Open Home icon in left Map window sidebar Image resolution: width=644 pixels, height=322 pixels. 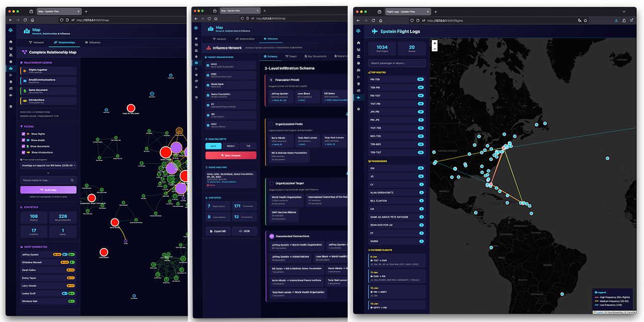tap(11, 42)
